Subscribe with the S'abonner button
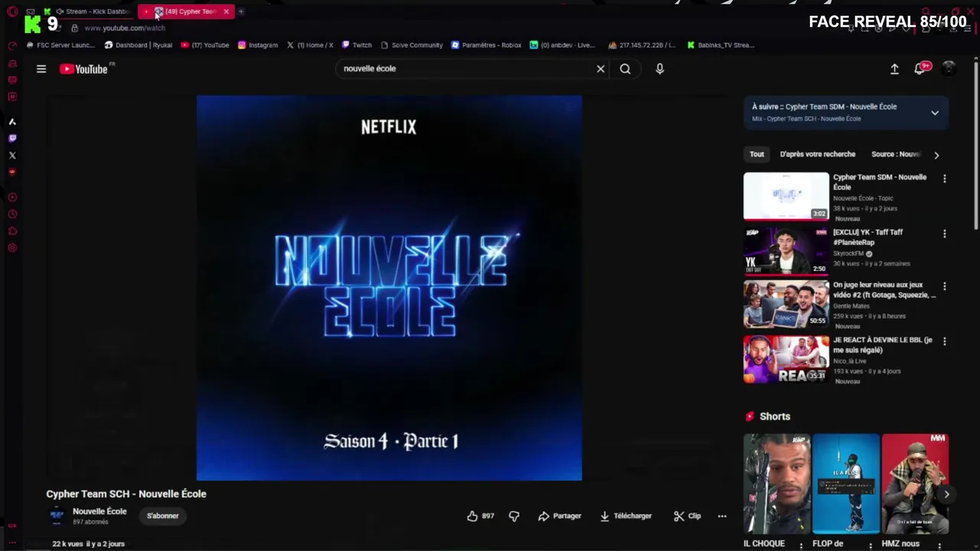Screen dimensions: 980x551 pos(162,516)
